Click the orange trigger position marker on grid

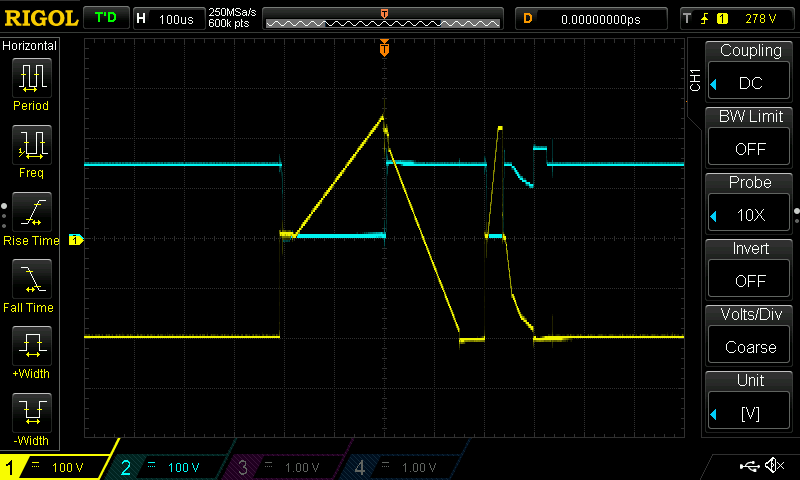(384, 47)
